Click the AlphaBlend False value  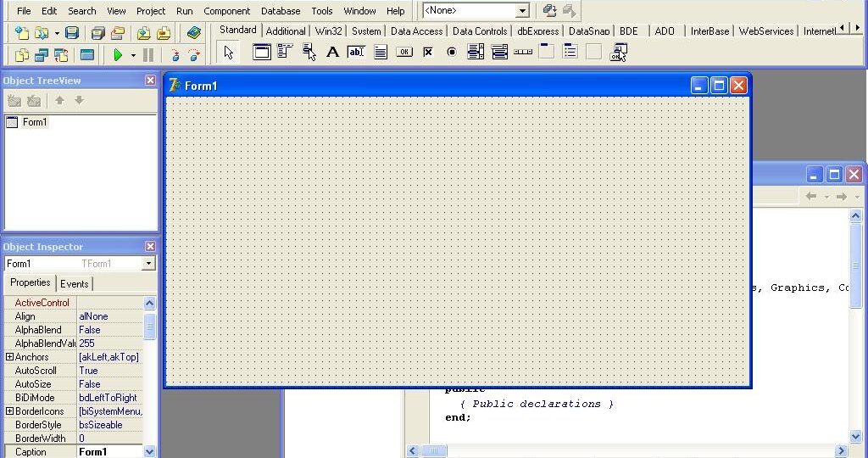(x=110, y=330)
